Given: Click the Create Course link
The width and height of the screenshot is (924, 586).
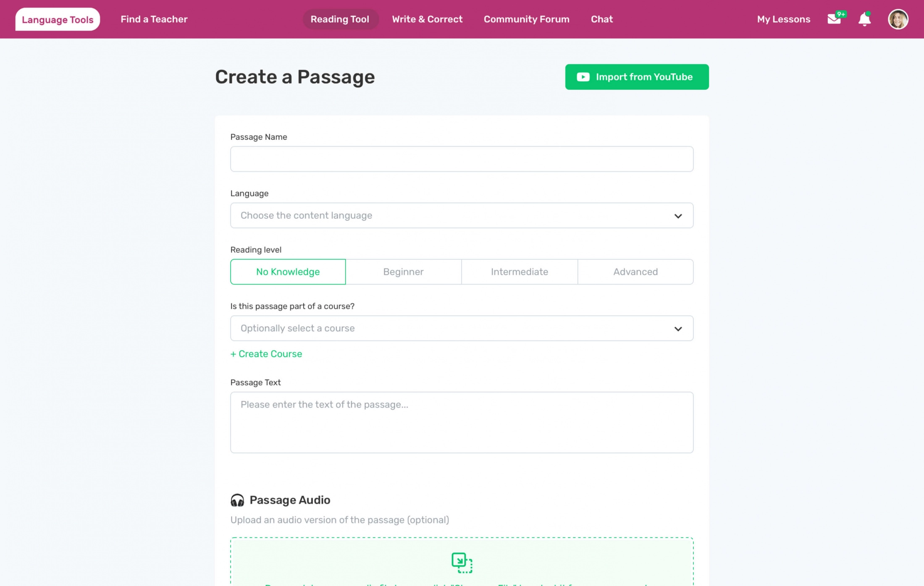Looking at the screenshot, I should click(x=266, y=354).
